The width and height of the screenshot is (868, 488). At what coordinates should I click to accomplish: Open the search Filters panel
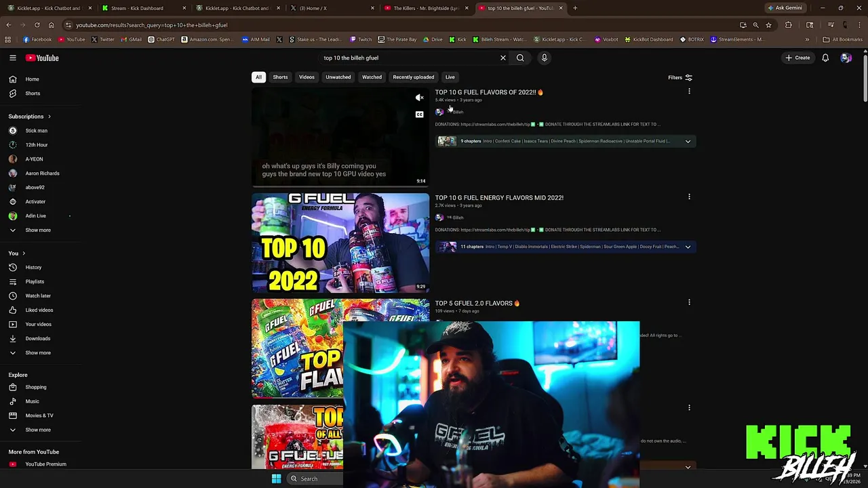680,77
